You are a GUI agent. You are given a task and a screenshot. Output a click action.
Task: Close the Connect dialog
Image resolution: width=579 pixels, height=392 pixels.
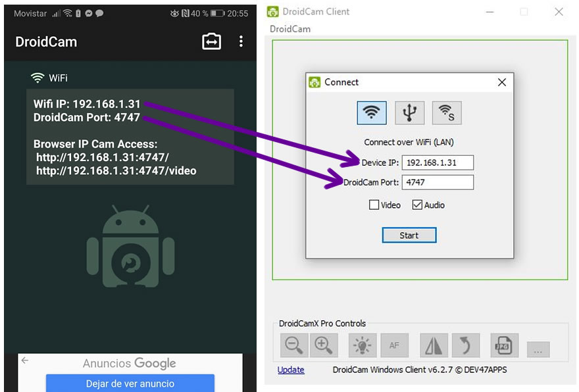(502, 82)
